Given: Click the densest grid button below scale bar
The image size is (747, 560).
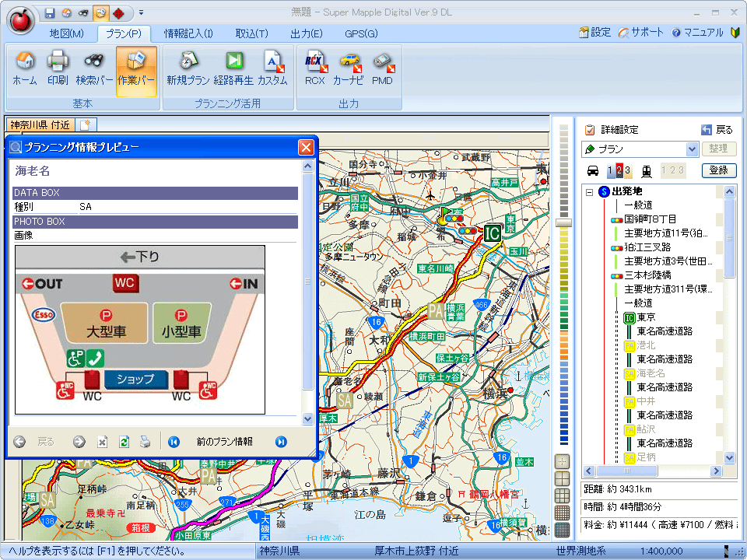Looking at the screenshot, I should (x=563, y=530).
